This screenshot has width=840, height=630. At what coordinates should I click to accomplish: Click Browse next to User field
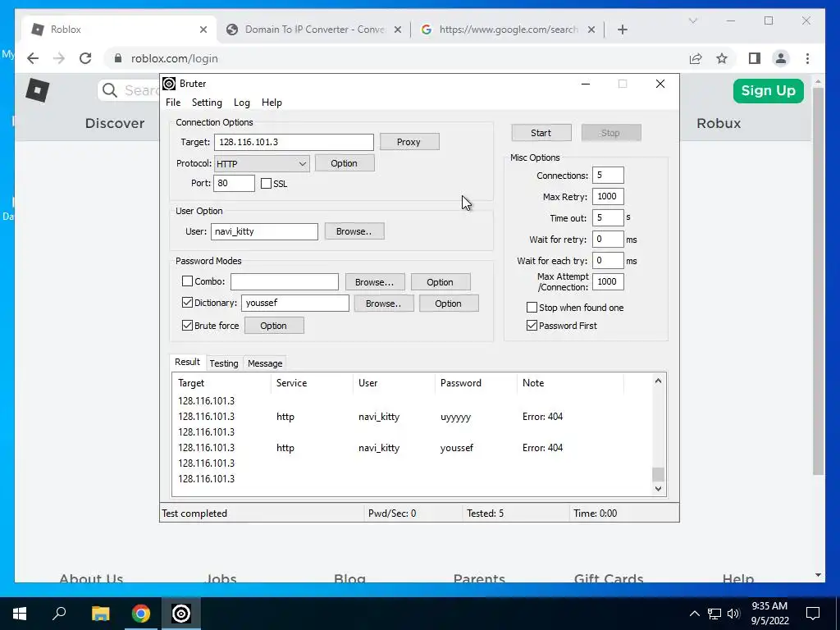click(x=354, y=231)
